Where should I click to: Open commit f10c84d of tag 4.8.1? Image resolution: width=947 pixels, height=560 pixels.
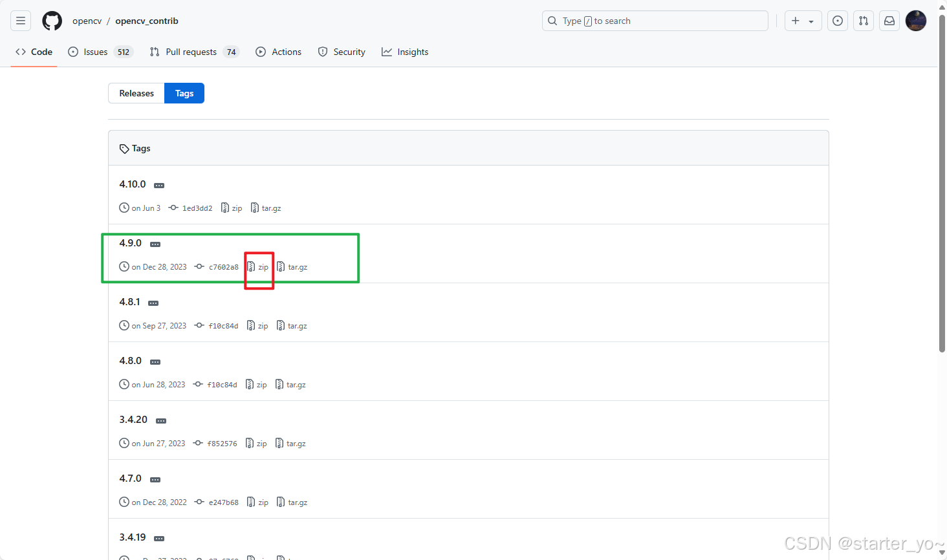click(217, 326)
